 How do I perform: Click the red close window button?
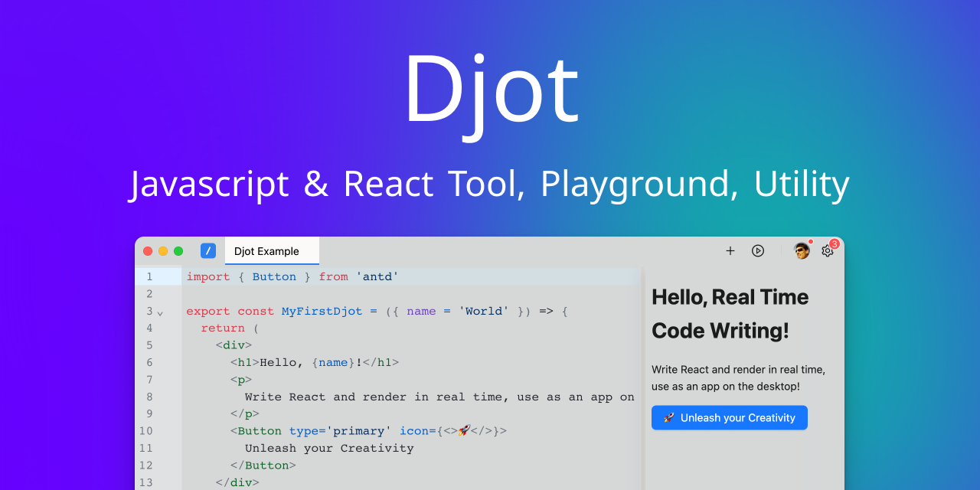tap(148, 251)
